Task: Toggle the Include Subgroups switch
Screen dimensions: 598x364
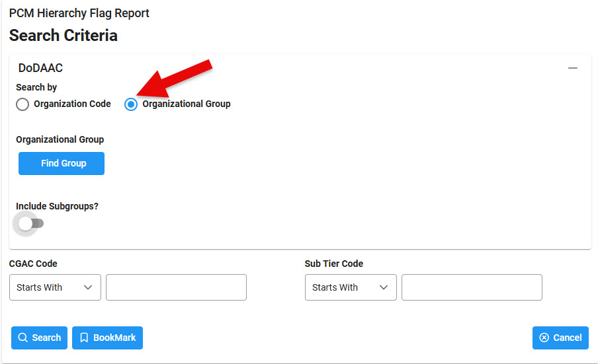Action: click(x=29, y=224)
